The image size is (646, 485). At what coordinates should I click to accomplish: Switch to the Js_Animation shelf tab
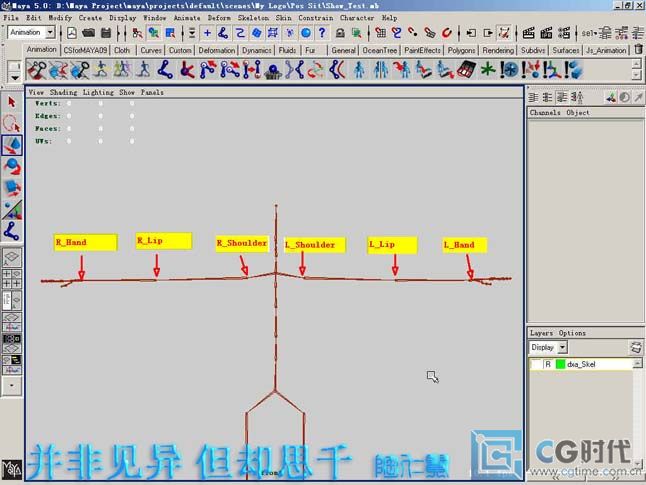coord(606,50)
